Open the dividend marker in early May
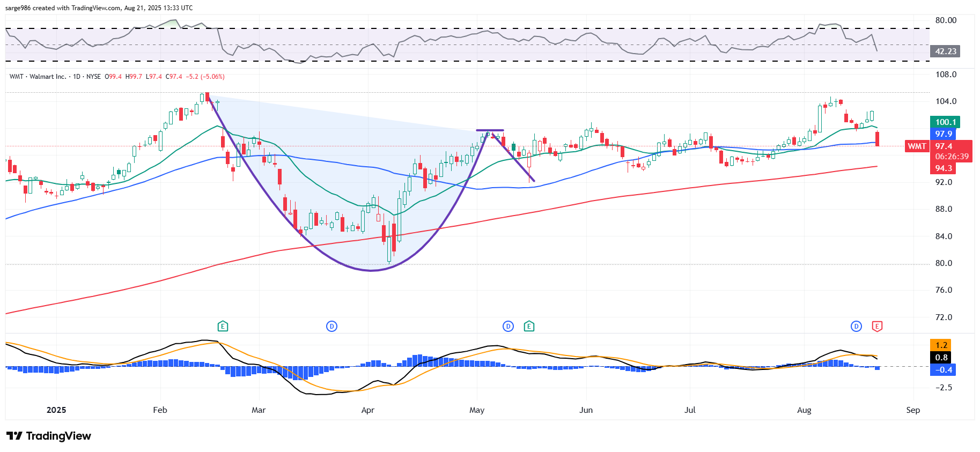The height and width of the screenshot is (452, 980). click(508, 326)
